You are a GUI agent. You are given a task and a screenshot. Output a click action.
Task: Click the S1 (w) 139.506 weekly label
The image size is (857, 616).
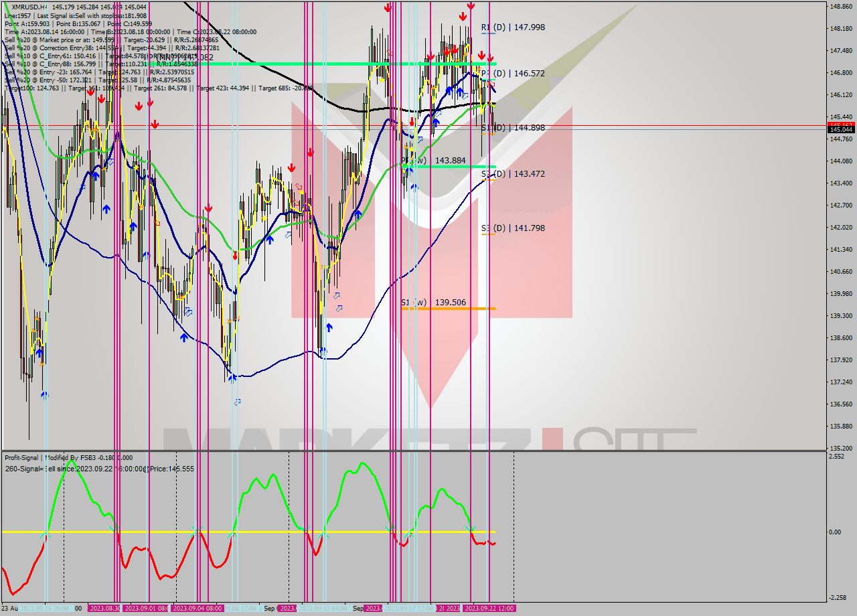coord(433,303)
